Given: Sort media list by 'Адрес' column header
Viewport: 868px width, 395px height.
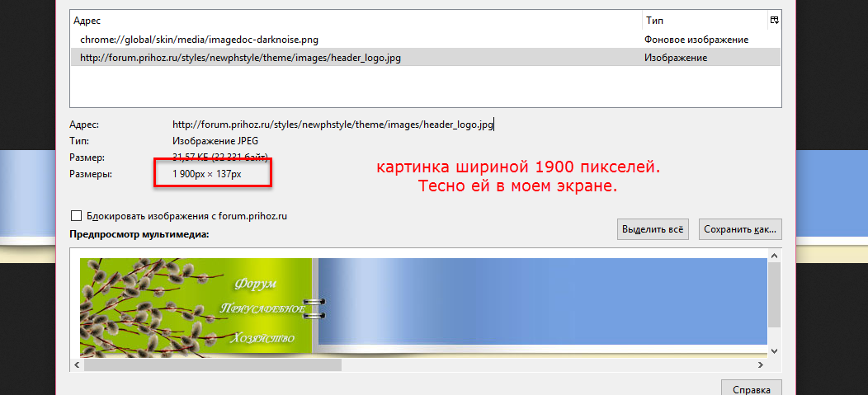Looking at the screenshot, I should [355, 20].
